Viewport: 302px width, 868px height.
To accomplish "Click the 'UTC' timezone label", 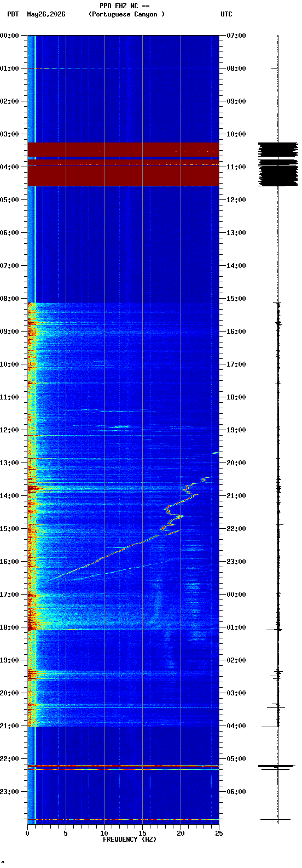I will point(226,14).
